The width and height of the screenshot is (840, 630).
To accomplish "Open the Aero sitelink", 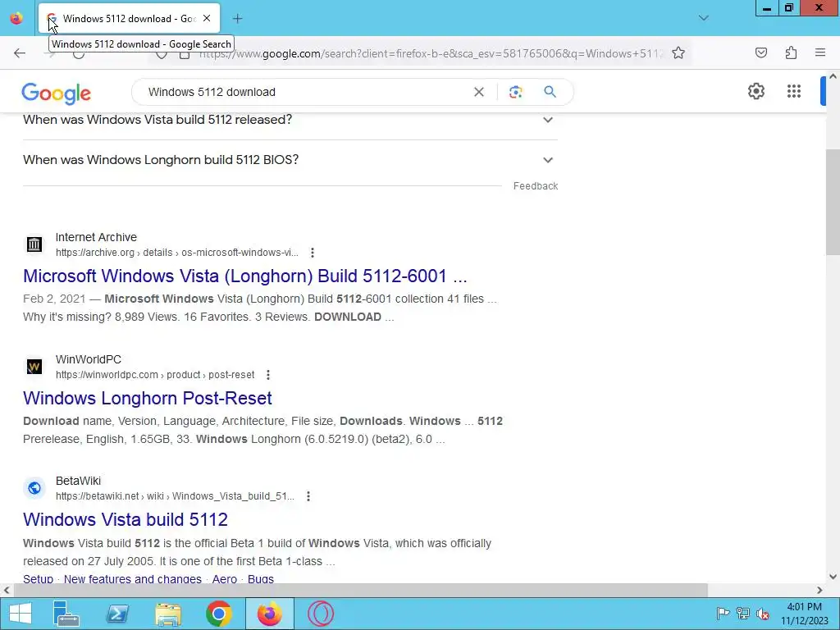I will [225, 578].
